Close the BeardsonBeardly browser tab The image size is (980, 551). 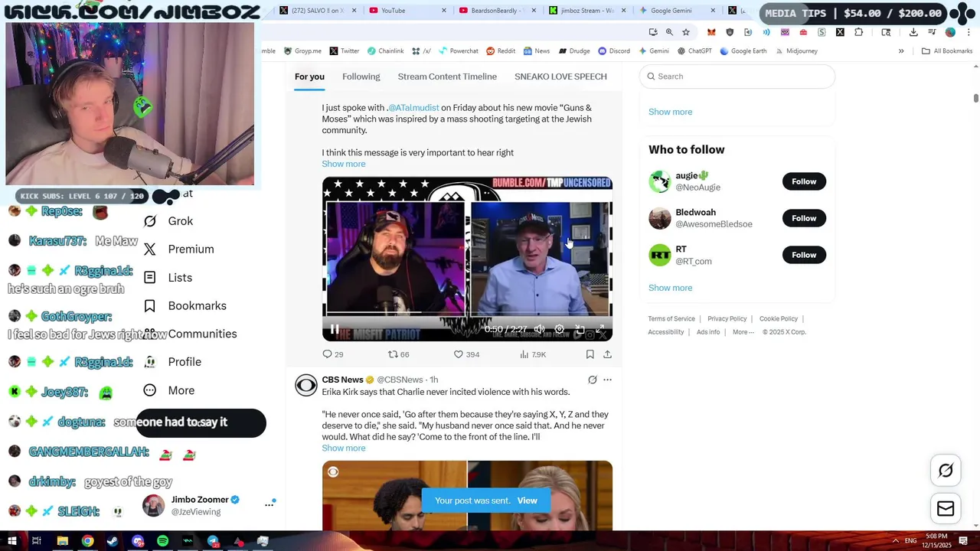click(x=534, y=11)
